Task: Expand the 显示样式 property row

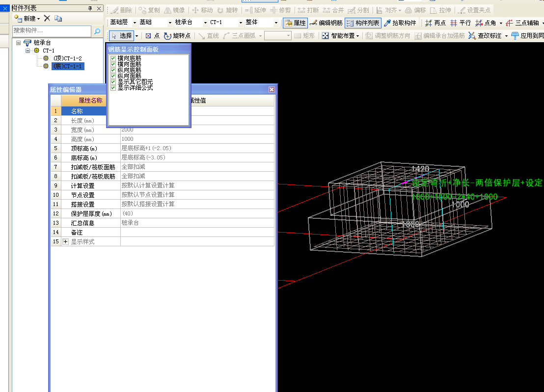Action: tap(66, 241)
